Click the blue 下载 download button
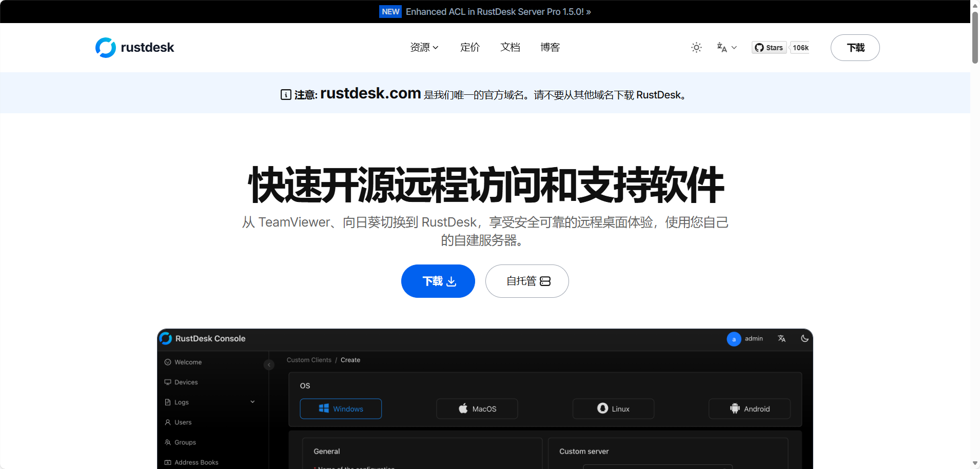 [x=438, y=281]
